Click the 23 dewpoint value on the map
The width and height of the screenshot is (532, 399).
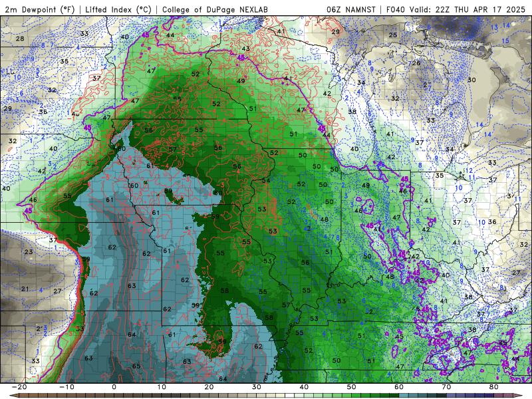29,252
